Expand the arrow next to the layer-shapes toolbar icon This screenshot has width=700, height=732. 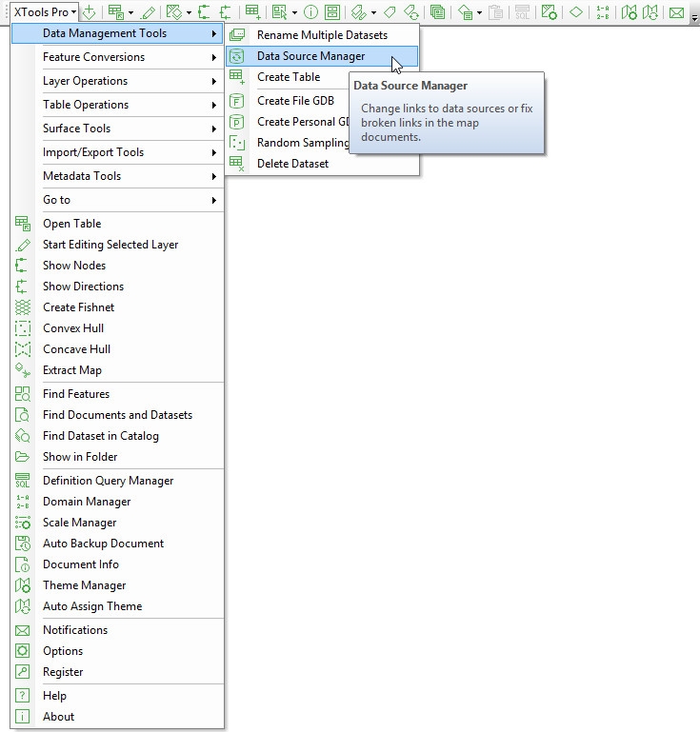pyautogui.click(x=189, y=13)
